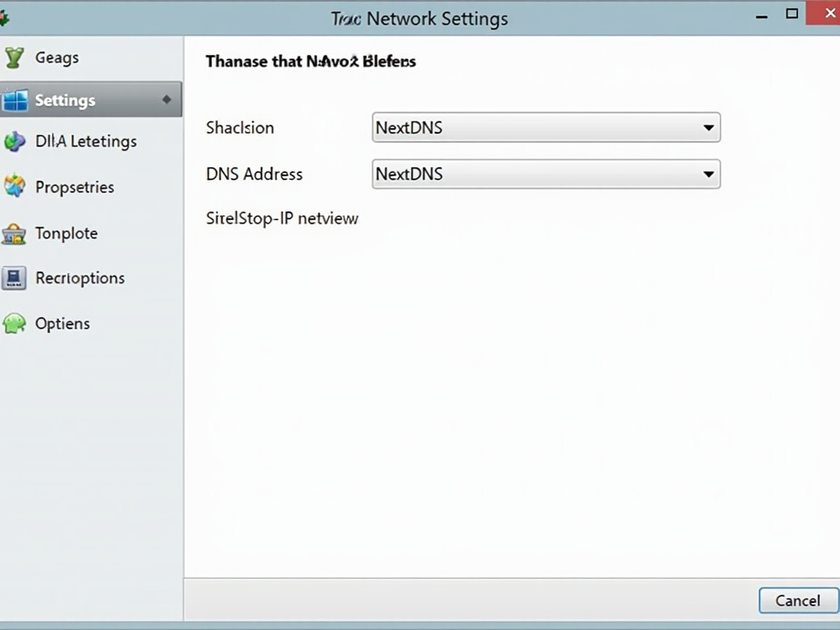
Task: Open the Geags sidebar section
Action: 91,57
